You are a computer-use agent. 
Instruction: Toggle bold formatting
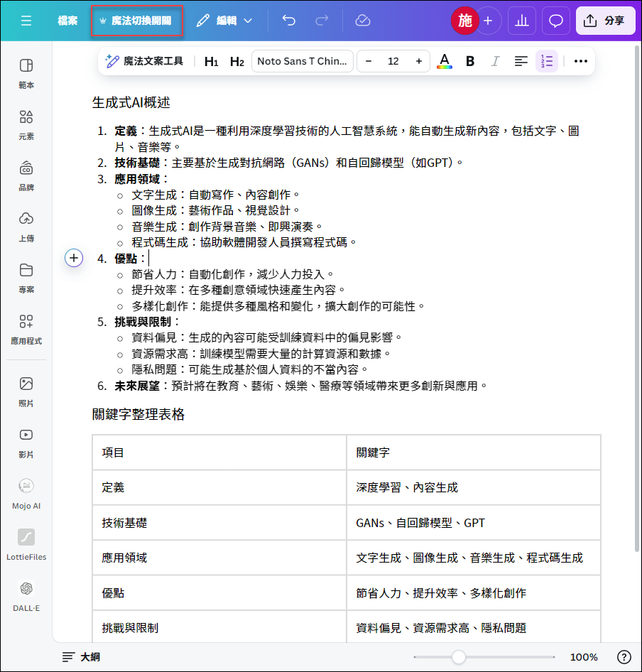(x=470, y=61)
